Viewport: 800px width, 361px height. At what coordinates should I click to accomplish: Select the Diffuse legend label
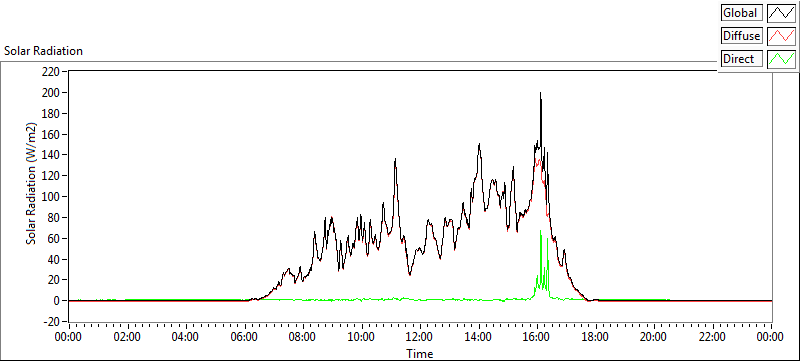[x=742, y=36]
